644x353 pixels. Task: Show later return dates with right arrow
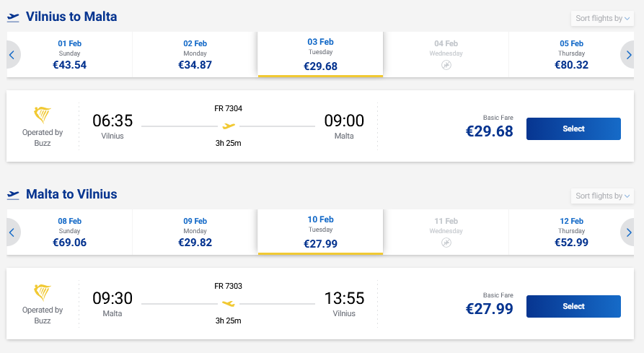pos(629,232)
